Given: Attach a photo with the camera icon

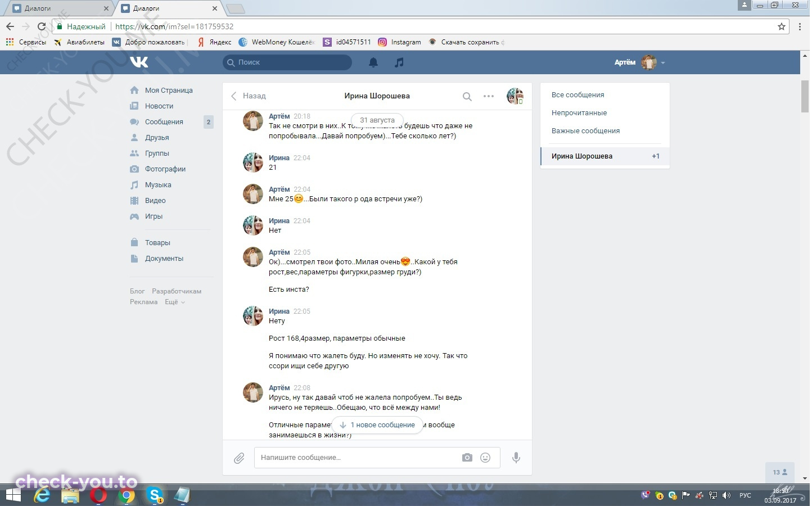Looking at the screenshot, I should tap(467, 458).
